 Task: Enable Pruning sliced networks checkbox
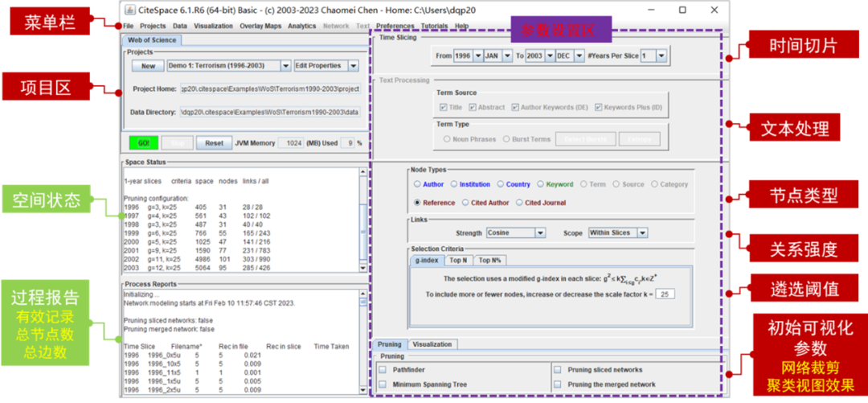click(558, 370)
